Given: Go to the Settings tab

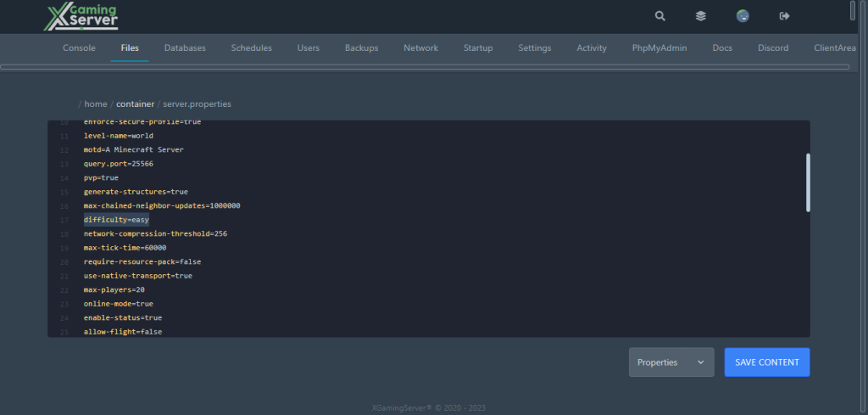Looking at the screenshot, I should pos(535,48).
